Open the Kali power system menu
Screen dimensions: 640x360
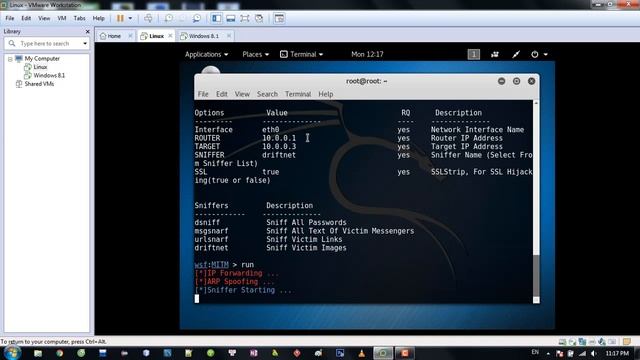click(x=539, y=54)
